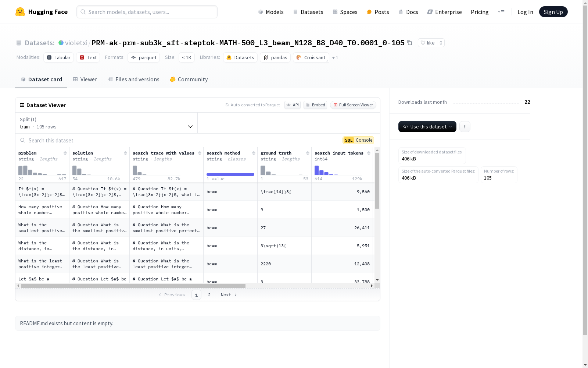Click the Text modality tag
This screenshot has height=368, width=588.
click(88, 57)
